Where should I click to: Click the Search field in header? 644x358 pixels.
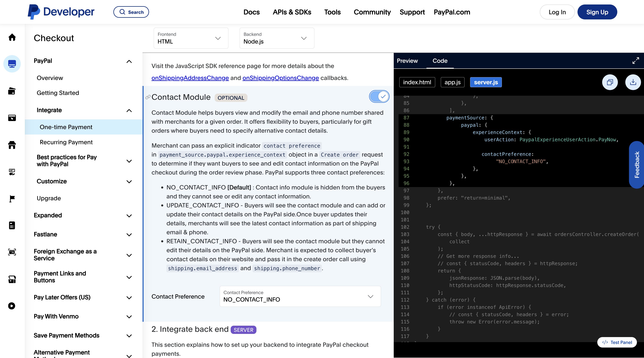131,12
